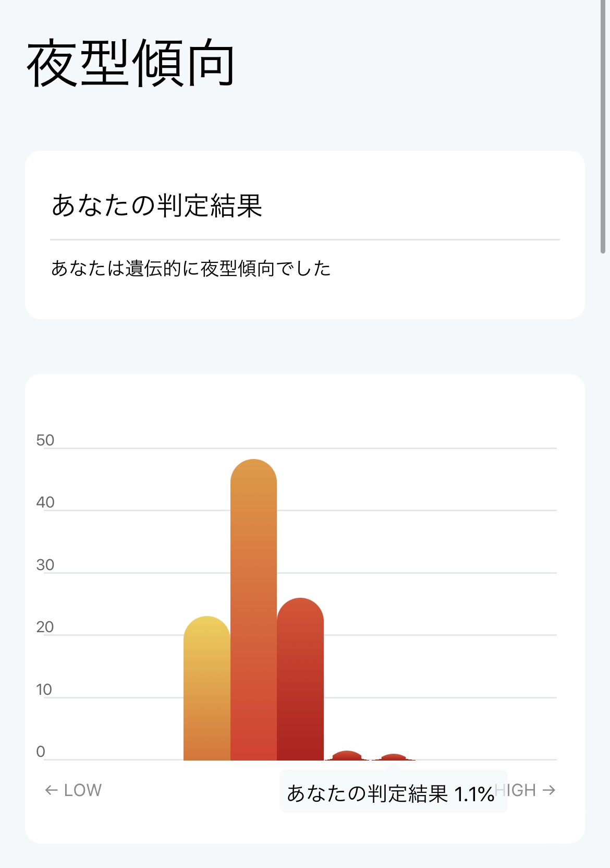Click the 夜型傾向 page title

point(130,64)
